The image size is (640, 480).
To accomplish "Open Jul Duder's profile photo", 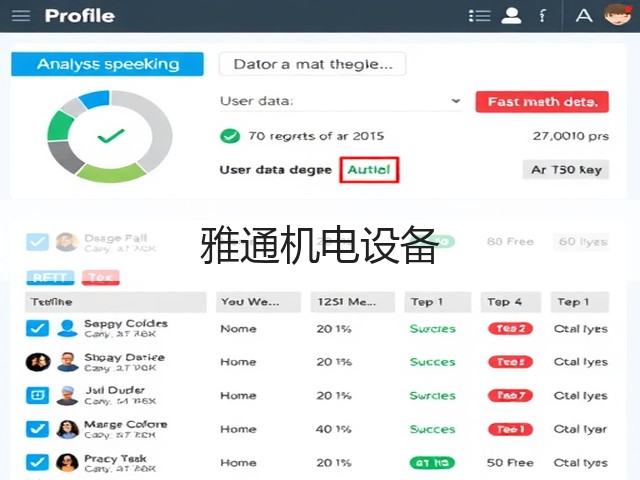I will coord(67,396).
